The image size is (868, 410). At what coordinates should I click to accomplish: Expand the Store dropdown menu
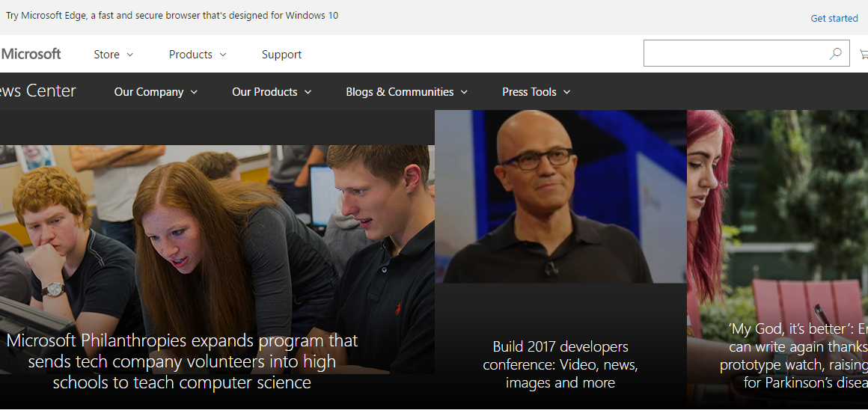114,54
